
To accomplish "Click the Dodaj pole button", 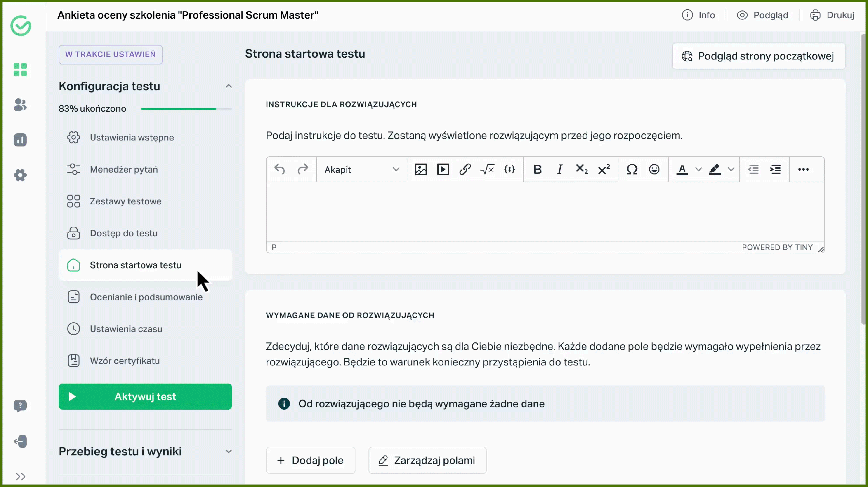I will (310, 460).
